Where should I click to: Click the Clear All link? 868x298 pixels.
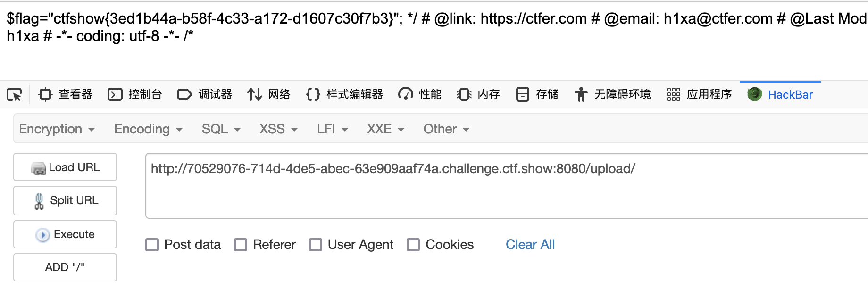(x=530, y=245)
